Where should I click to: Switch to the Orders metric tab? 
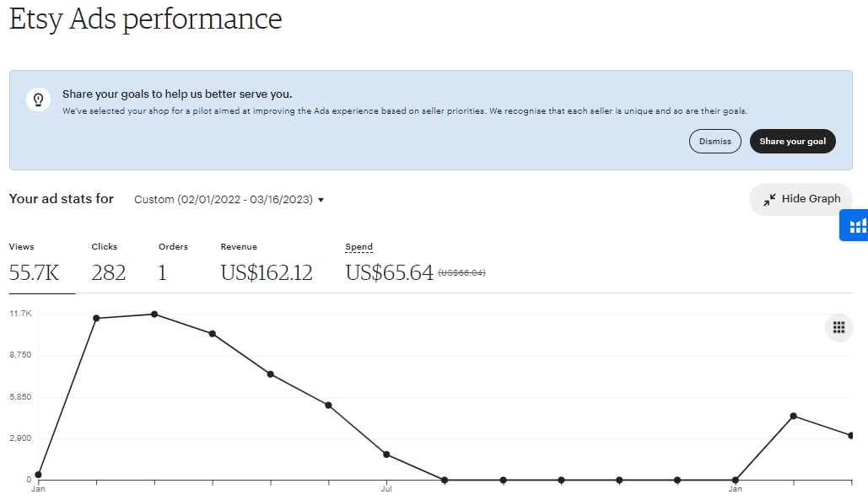click(173, 263)
